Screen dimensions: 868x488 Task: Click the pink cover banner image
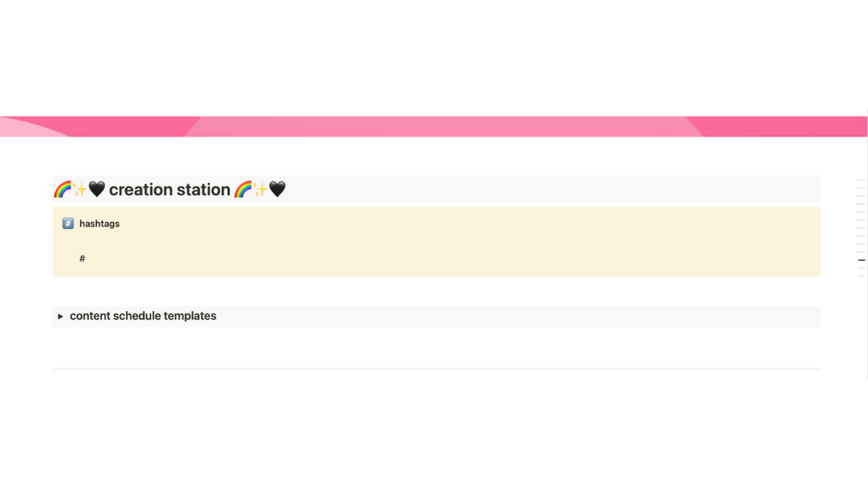click(432, 127)
